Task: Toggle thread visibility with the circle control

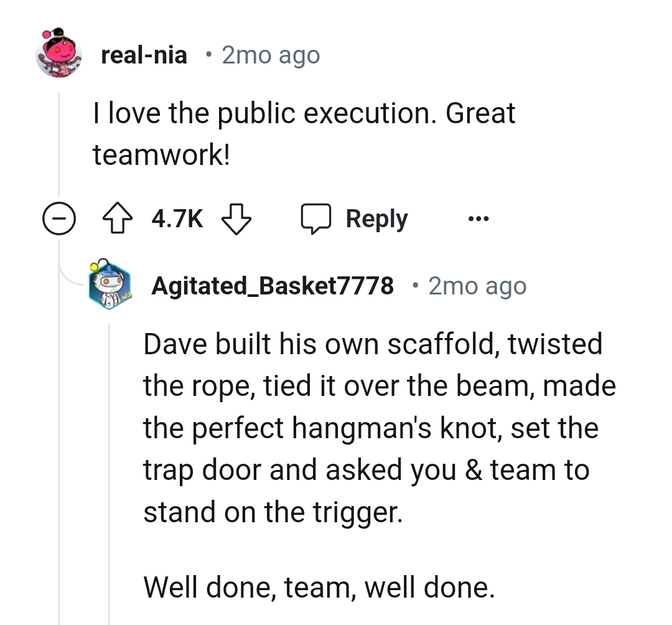Action: (59, 219)
